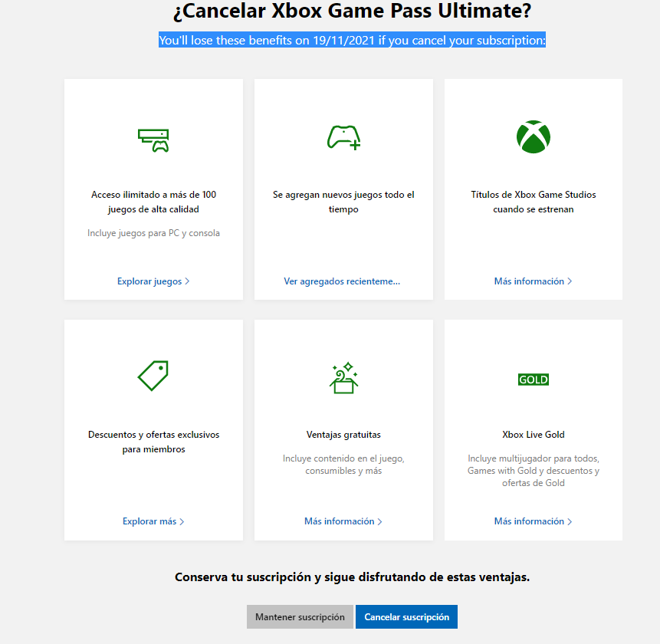The height and width of the screenshot is (644, 660).
Task: Open the Explorar juegos link
Action: [153, 281]
